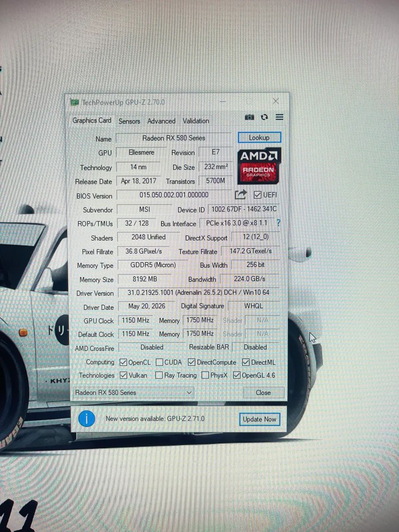The height and width of the screenshot is (532, 399).
Task: Click the Lookup button
Action: coord(259,138)
